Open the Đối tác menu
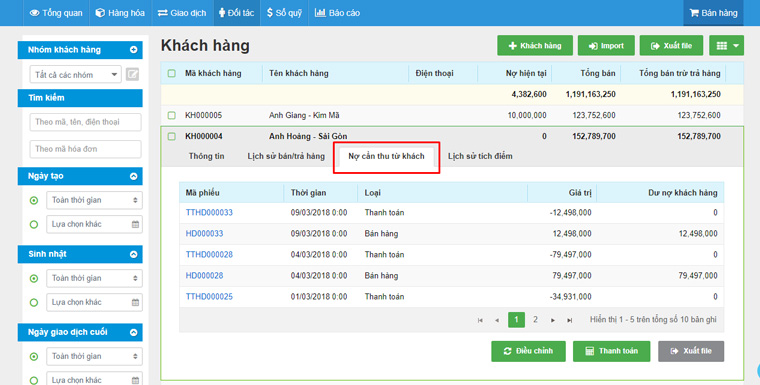The width and height of the screenshot is (760, 385). (237, 13)
